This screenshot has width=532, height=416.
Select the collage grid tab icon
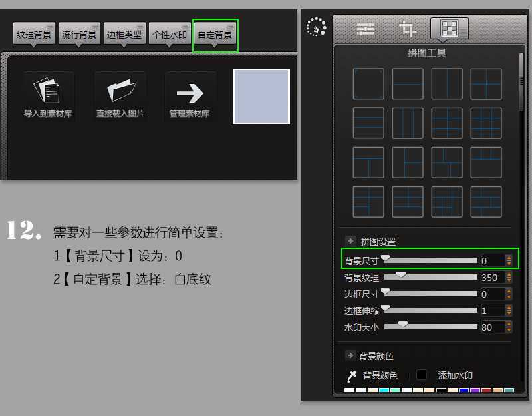(x=450, y=29)
